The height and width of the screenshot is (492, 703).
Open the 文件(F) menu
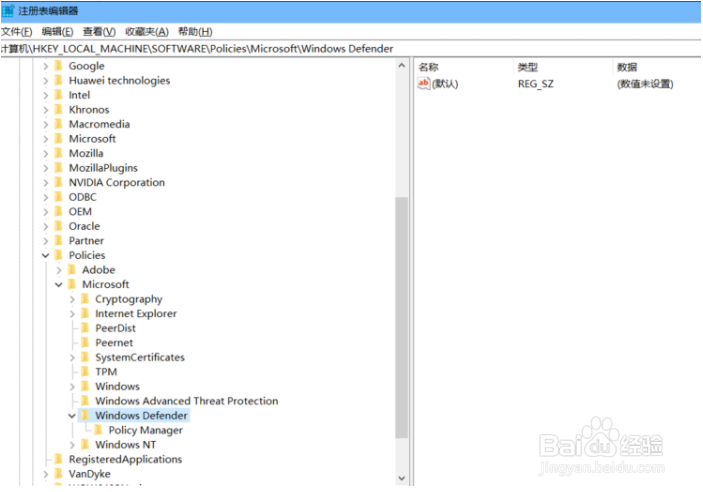point(17,32)
